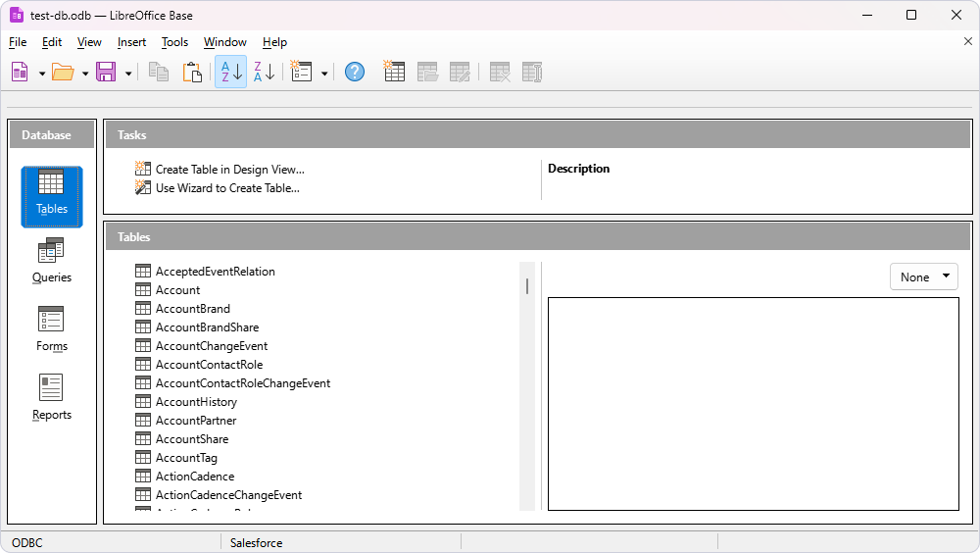Click Use Wizard to Create Table
Image resolution: width=980 pixels, height=553 pixels.
click(227, 188)
